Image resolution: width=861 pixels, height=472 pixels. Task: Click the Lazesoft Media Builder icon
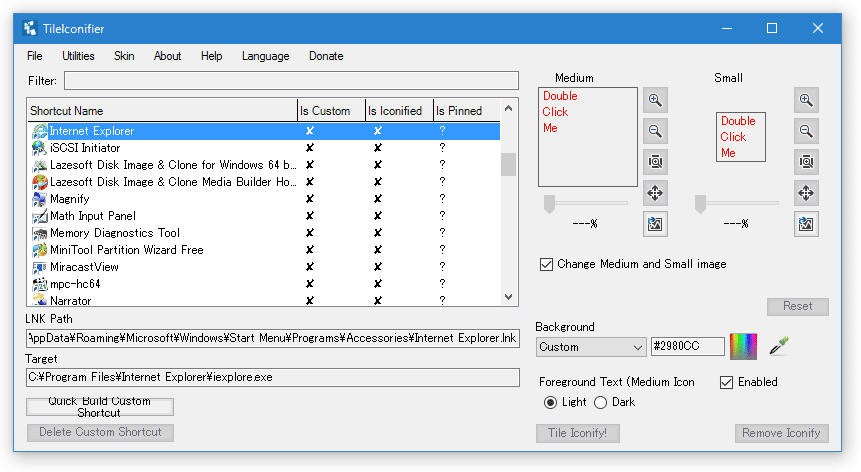40,182
